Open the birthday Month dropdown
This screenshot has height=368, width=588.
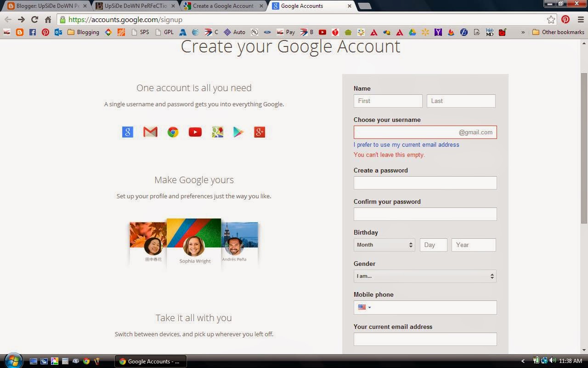(384, 245)
